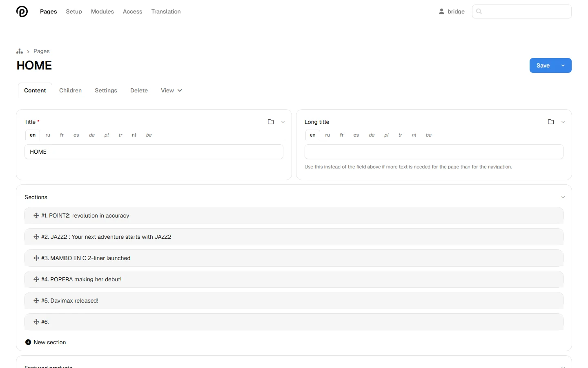Viewport: 588px width, 368px height.
Task: Collapse the Title field chevron
Action: pos(283,122)
